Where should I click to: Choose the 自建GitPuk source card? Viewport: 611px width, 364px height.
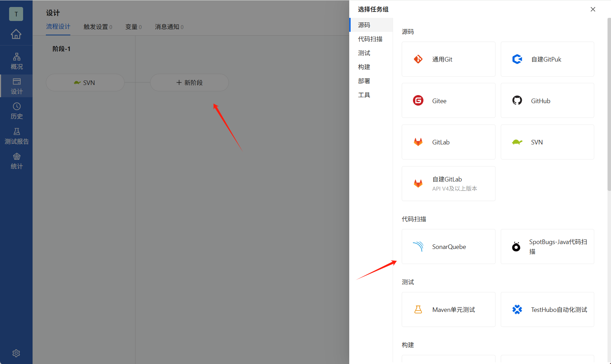547,59
